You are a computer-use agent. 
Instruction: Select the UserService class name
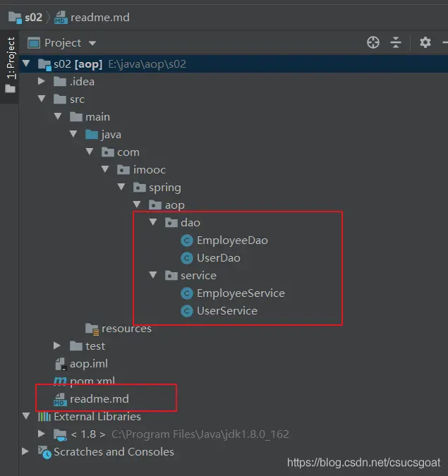pyautogui.click(x=227, y=311)
